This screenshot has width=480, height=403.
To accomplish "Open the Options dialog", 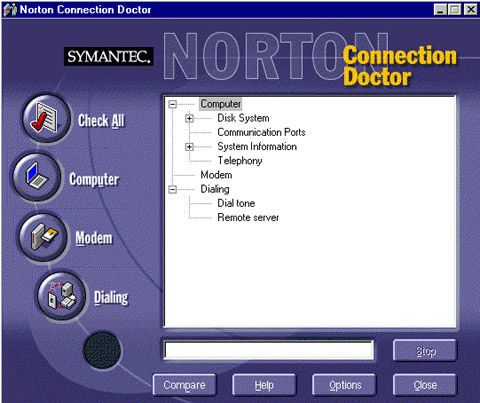I will pos(345,385).
